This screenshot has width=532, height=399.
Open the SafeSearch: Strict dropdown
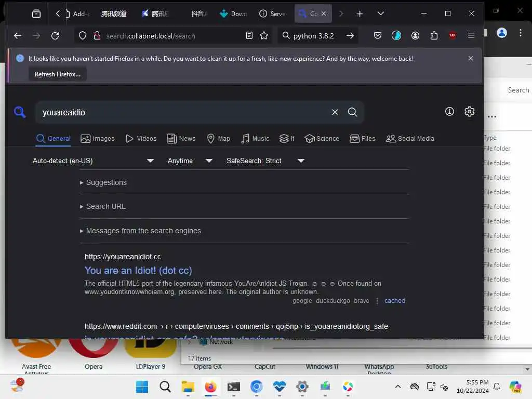pyautogui.click(x=265, y=161)
